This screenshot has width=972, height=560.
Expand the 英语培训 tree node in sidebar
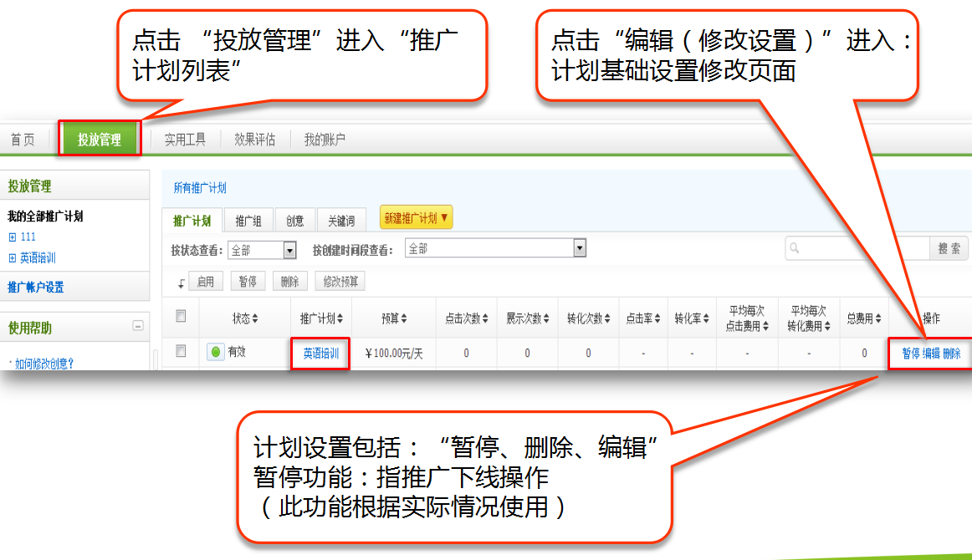click(13, 258)
